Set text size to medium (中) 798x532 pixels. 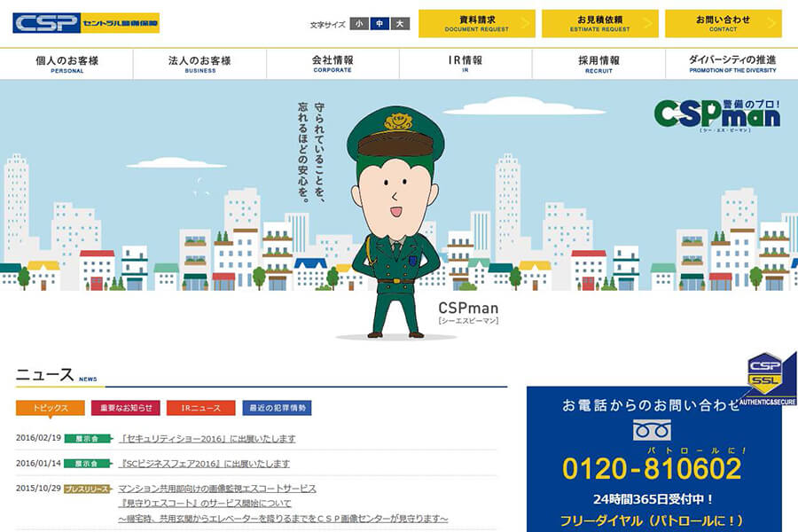379,23
